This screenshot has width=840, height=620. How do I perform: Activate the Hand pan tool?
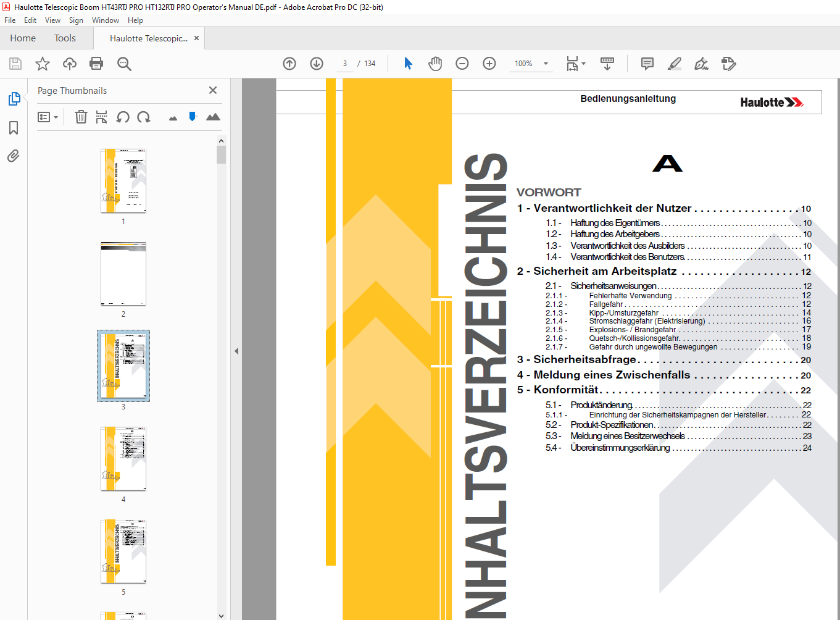[x=435, y=64]
